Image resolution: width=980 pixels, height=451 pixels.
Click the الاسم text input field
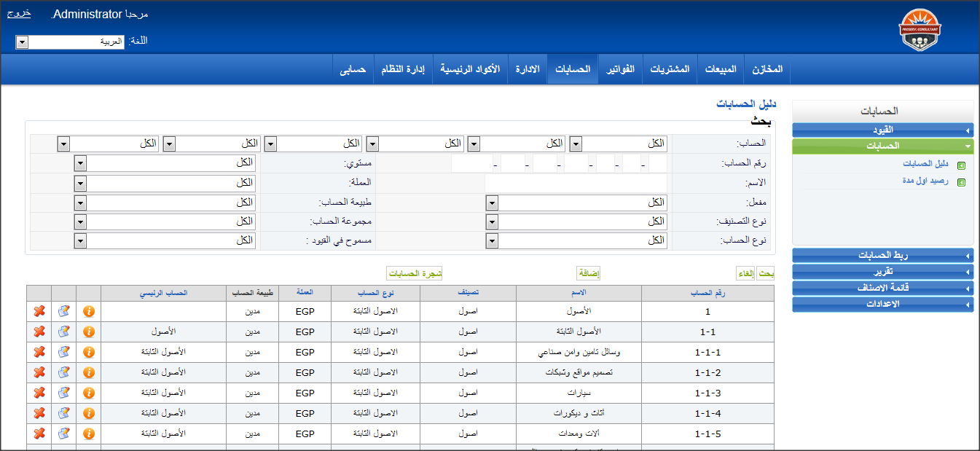(576, 183)
